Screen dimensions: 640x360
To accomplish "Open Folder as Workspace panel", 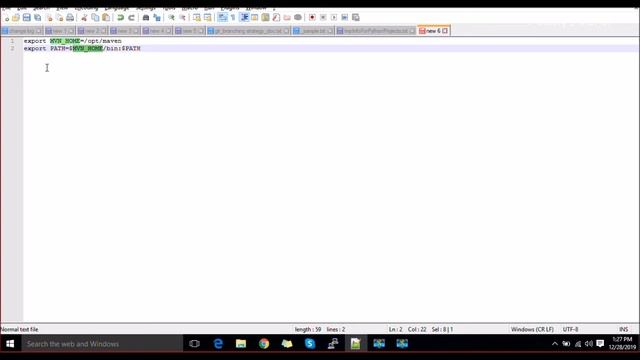I will point(287,18).
